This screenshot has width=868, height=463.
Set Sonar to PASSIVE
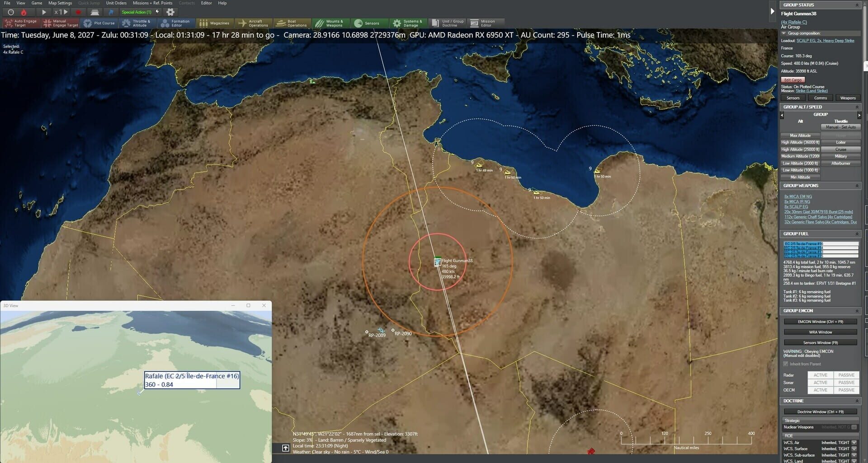pos(846,383)
